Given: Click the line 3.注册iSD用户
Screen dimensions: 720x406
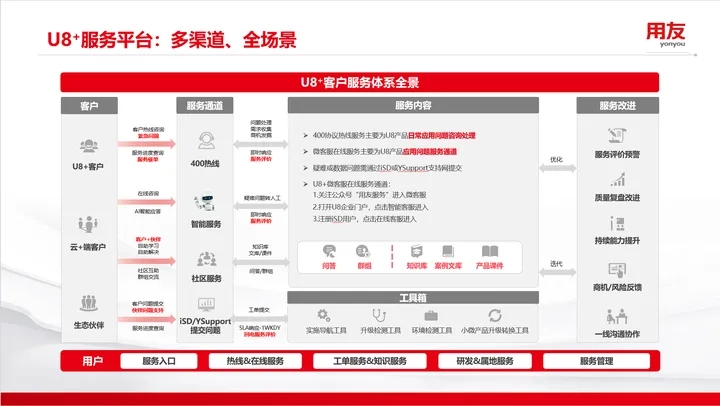Looking at the screenshot, I should click(x=335, y=219).
